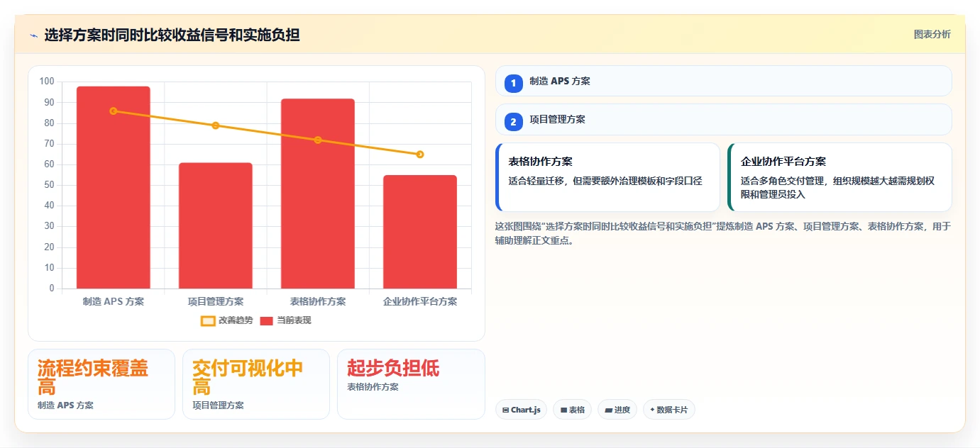Screen dimensions: 980x448
Task: Click the title 选择方案时同时比较收益信号和实施负担
Action: pos(172,35)
